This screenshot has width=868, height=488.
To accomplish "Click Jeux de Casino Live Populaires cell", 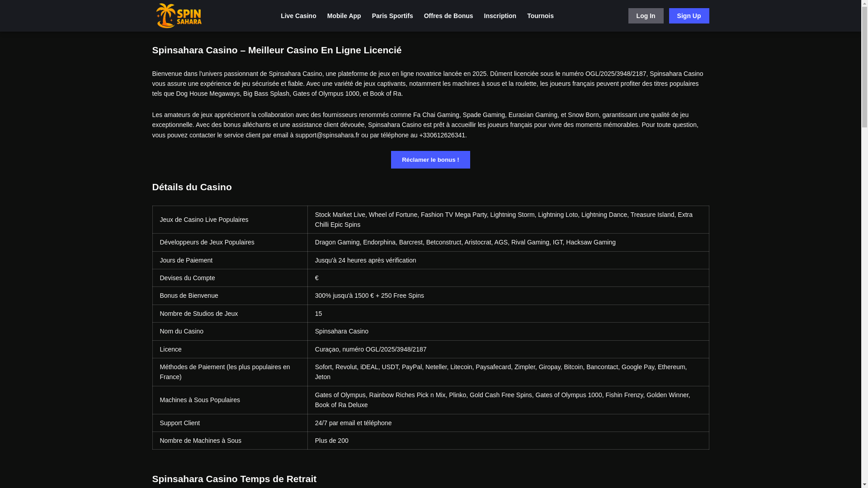I will tap(230, 220).
